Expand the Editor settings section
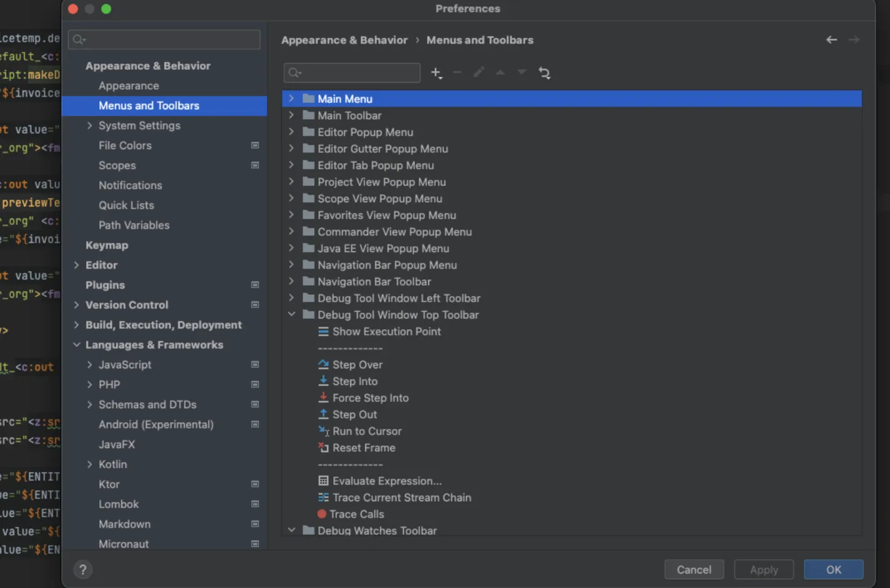 coord(76,265)
